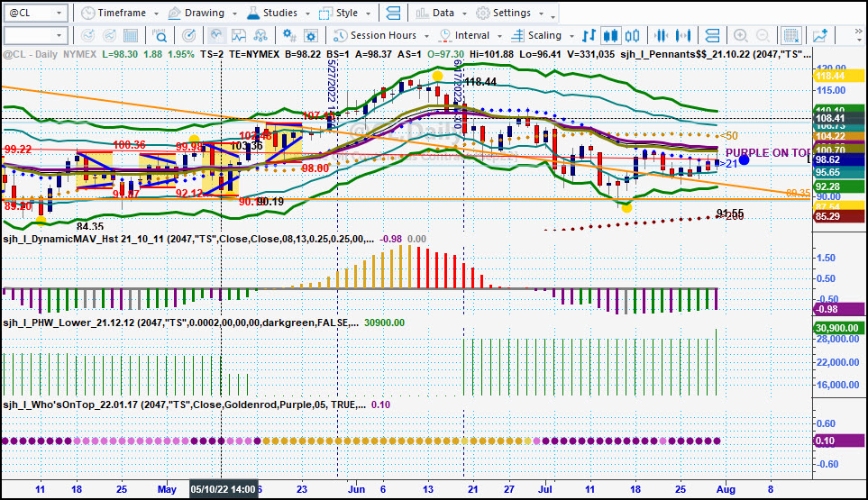This screenshot has width=868, height=500.
Task: Expand the @CL symbol dropdown
Action: (59, 13)
